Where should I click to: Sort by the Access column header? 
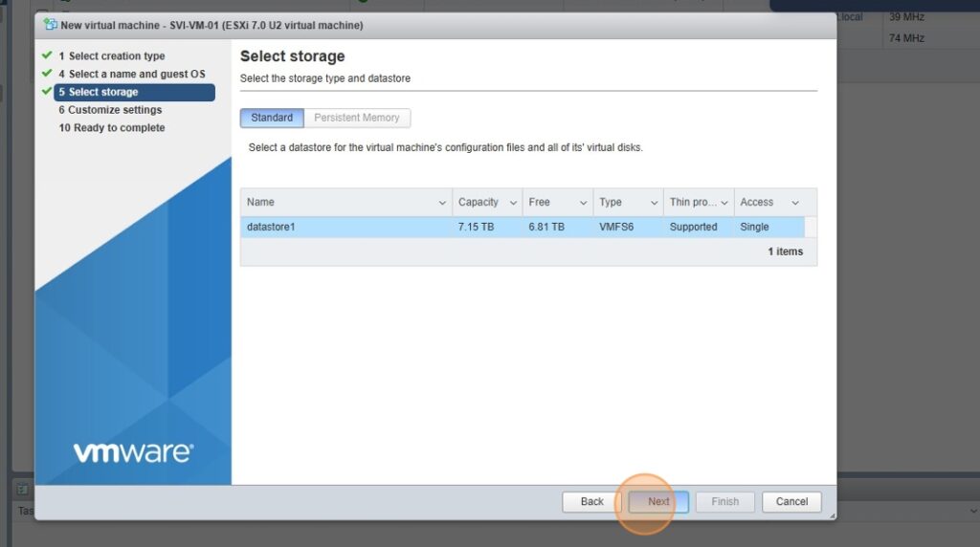[757, 203]
